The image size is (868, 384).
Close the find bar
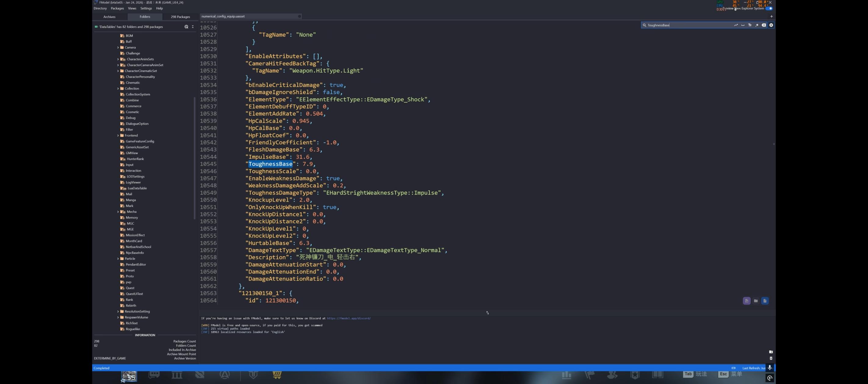771,25
